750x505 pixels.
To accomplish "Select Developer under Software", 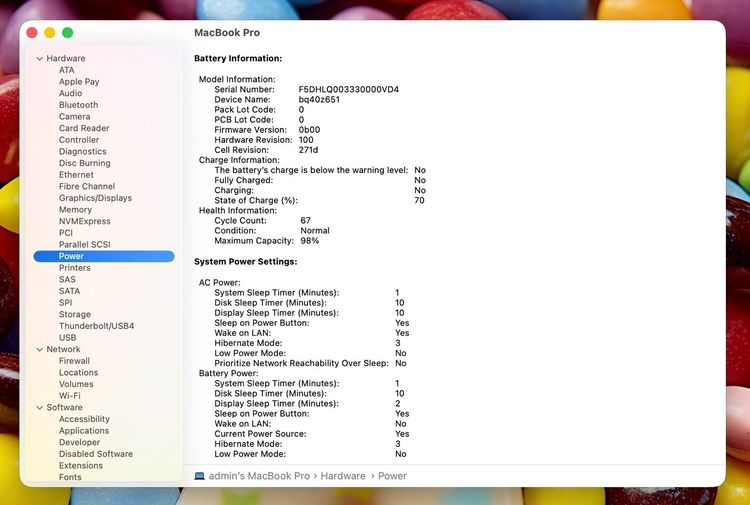I will click(x=79, y=442).
